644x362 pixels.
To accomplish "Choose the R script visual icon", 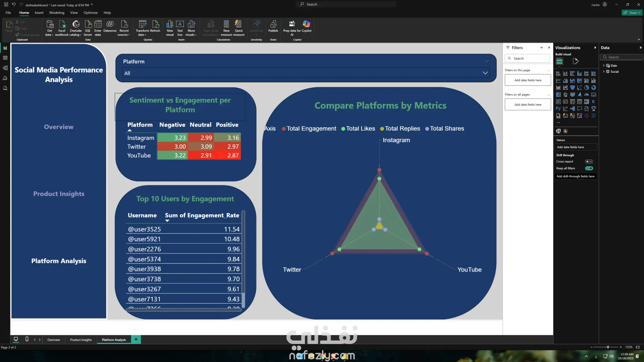I will tap(593, 102).
